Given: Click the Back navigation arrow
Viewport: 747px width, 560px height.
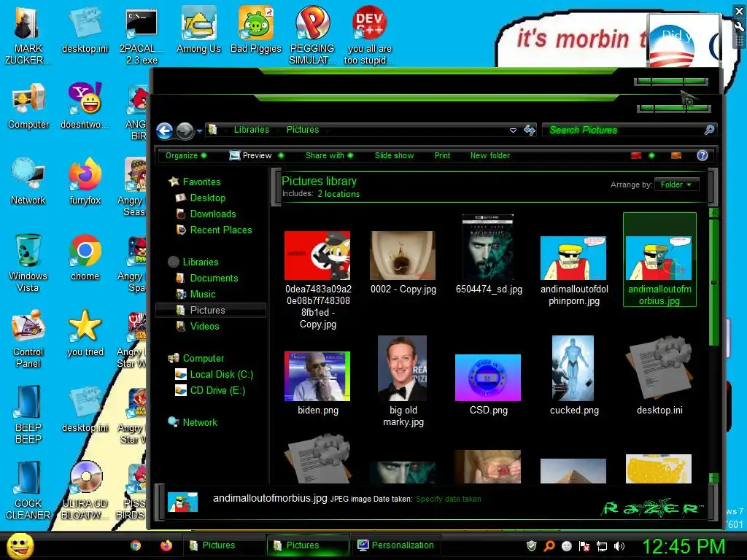Looking at the screenshot, I should (x=165, y=130).
